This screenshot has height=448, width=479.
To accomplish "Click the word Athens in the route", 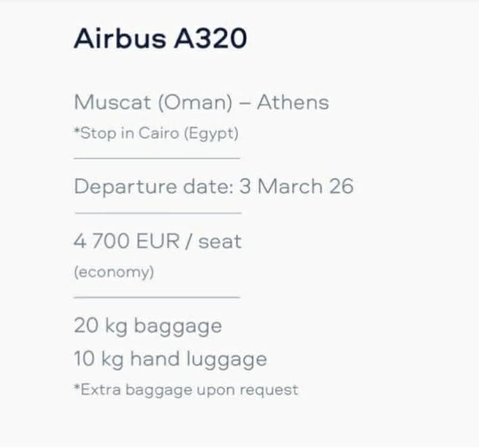I will click(292, 102).
